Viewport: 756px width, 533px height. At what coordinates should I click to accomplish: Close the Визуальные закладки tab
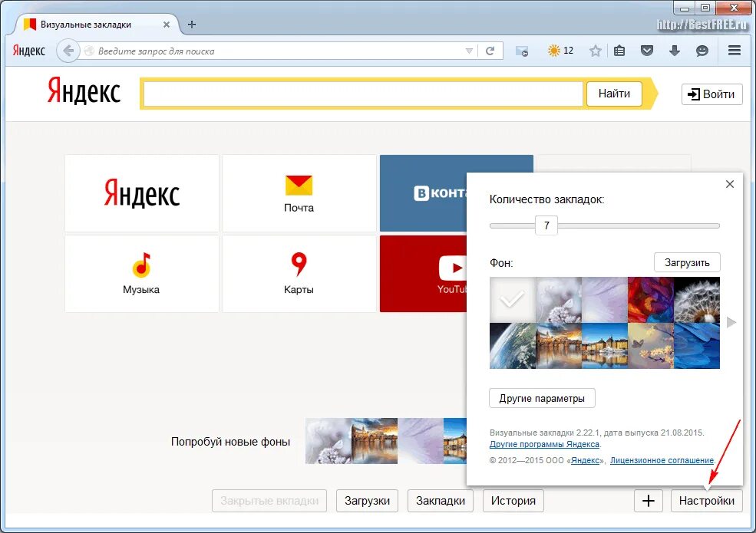[x=167, y=24]
